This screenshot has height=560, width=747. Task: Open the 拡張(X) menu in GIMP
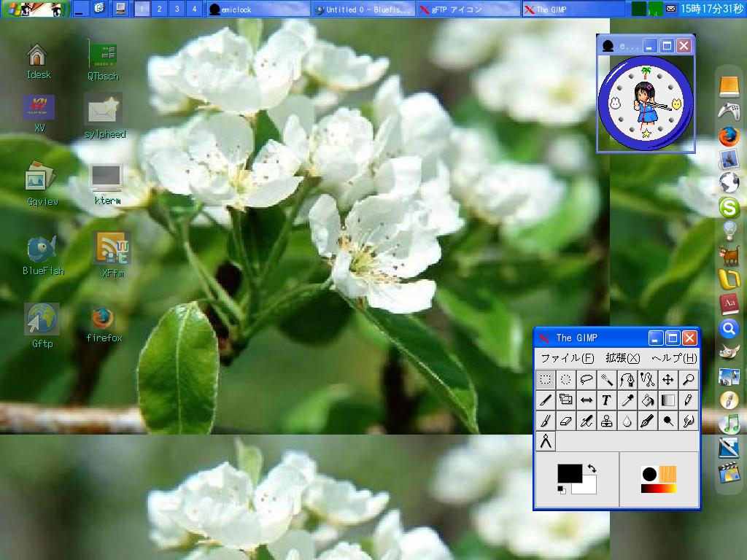622,358
